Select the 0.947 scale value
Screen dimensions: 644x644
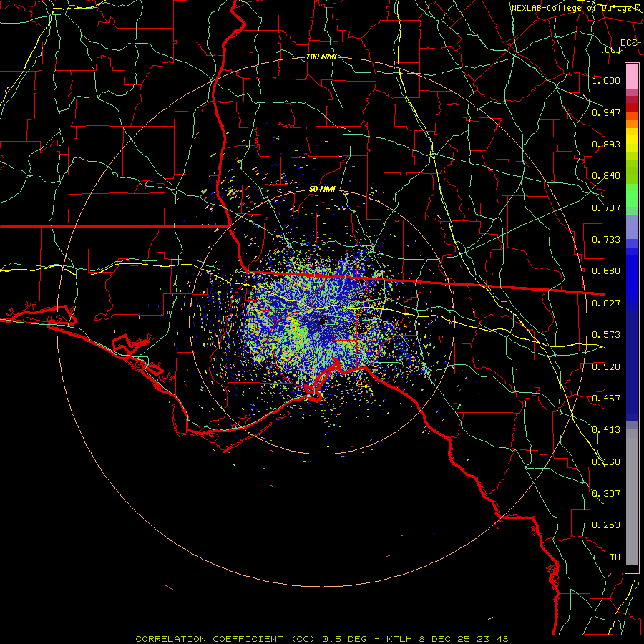606,112
